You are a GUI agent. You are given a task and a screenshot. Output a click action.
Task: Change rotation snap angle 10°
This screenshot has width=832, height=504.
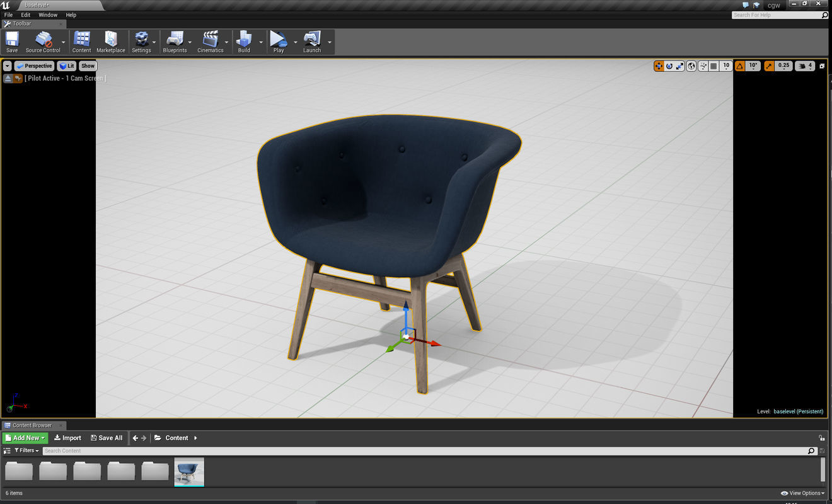[753, 66]
